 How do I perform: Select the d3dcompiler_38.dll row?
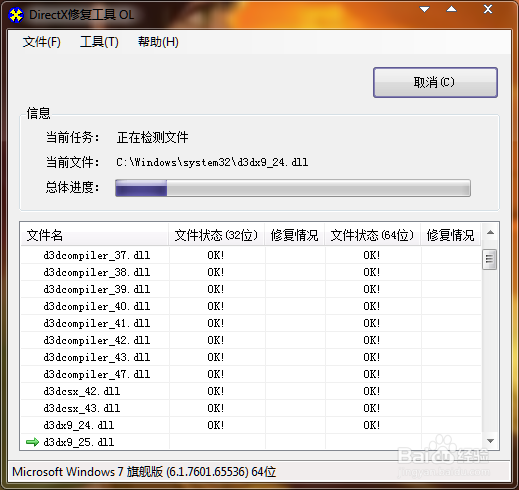251,272
